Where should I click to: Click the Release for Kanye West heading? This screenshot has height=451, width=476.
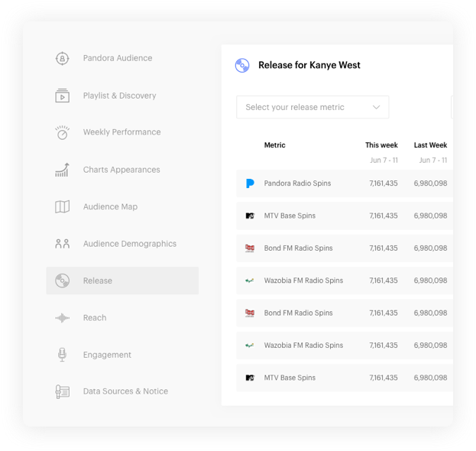[309, 65]
